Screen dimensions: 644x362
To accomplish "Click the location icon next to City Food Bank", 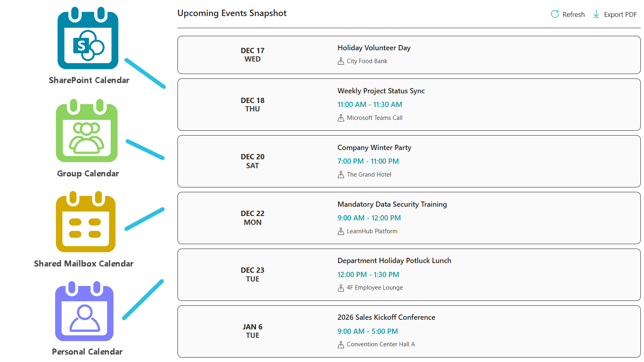I will coord(340,61).
